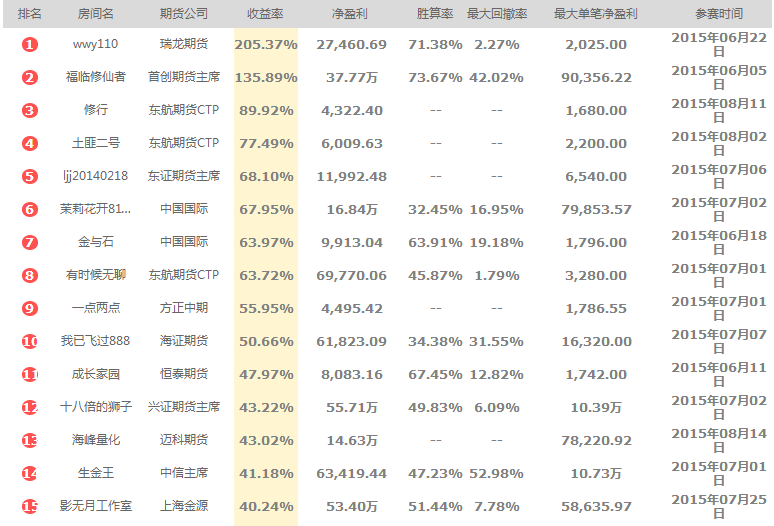Click the 135.89% return rate value

tap(266, 78)
